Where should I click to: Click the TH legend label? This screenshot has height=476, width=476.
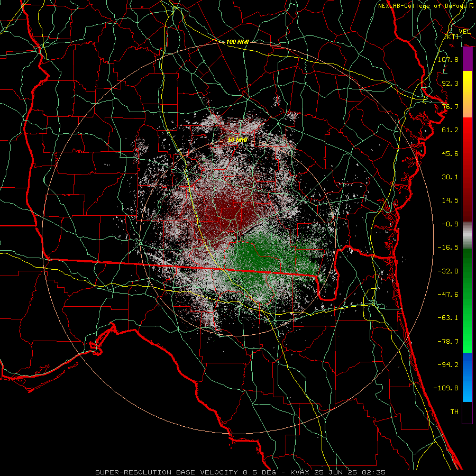point(454,412)
